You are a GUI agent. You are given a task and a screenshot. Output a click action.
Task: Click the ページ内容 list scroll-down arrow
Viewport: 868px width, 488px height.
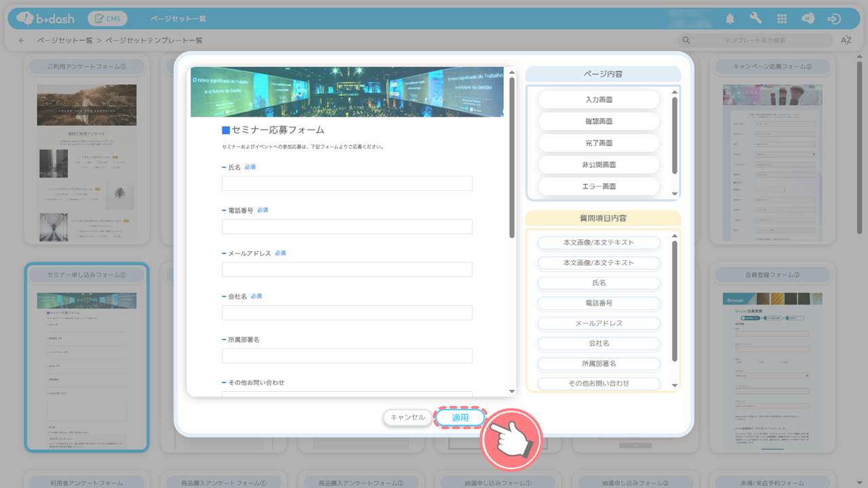(x=675, y=194)
